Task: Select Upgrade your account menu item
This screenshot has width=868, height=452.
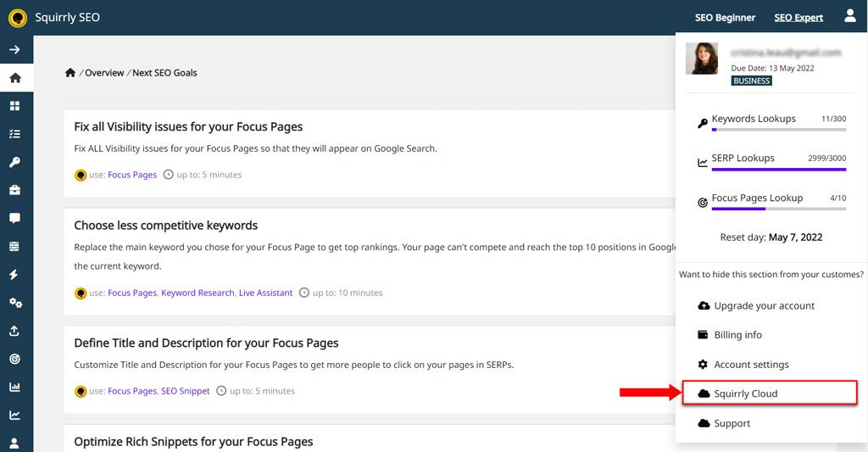Action: [764, 306]
